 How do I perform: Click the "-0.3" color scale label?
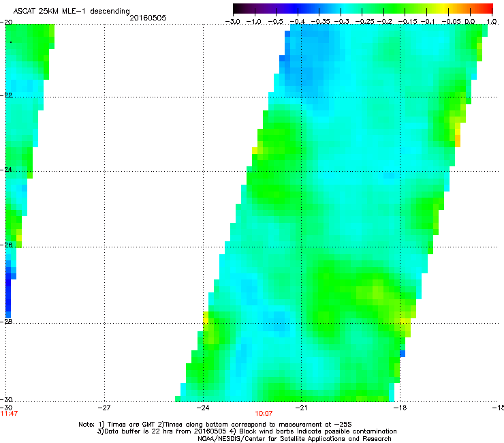[x=341, y=22]
